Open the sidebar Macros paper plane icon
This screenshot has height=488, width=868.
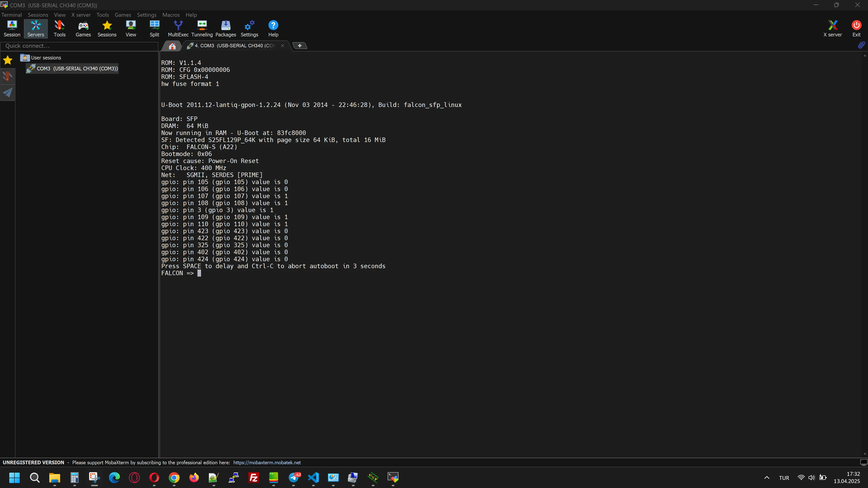pos(7,93)
